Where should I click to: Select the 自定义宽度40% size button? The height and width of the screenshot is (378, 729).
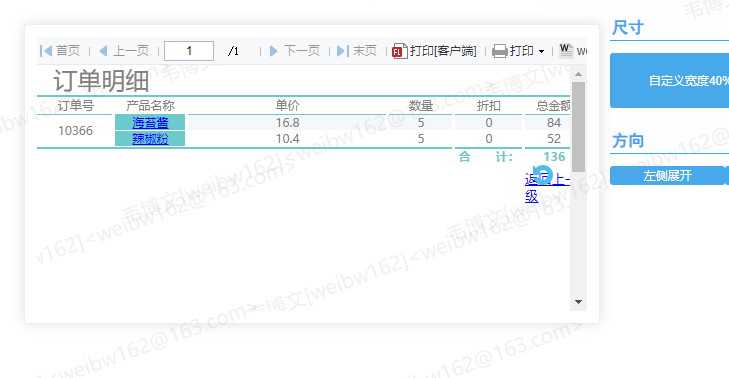click(669, 80)
